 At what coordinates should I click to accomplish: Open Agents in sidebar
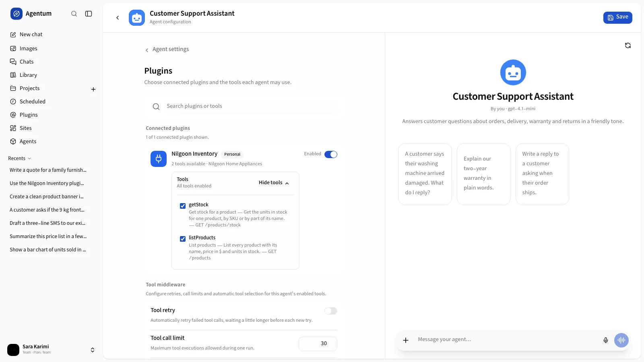tap(52, 142)
